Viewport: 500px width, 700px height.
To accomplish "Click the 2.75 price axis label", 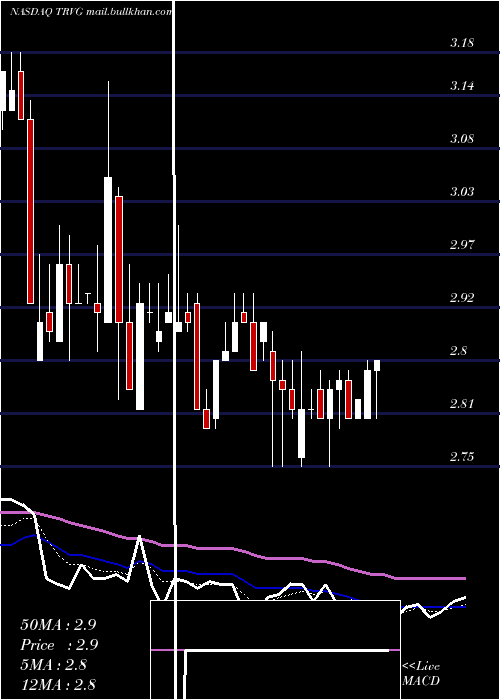I will [462, 457].
